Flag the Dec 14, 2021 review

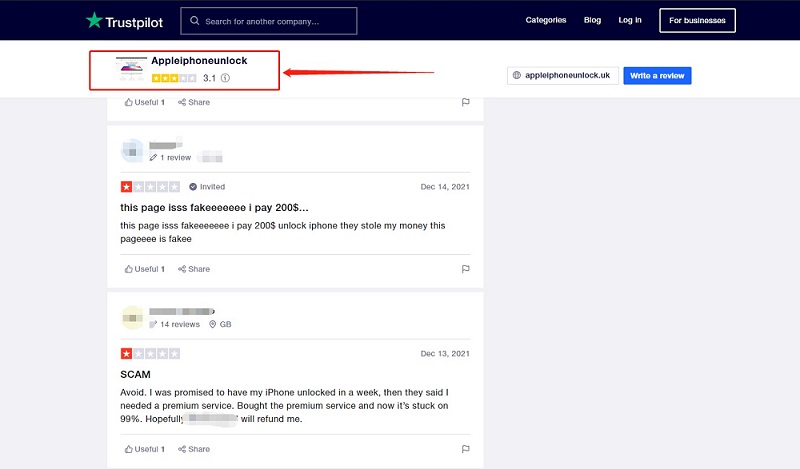coord(465,269)
